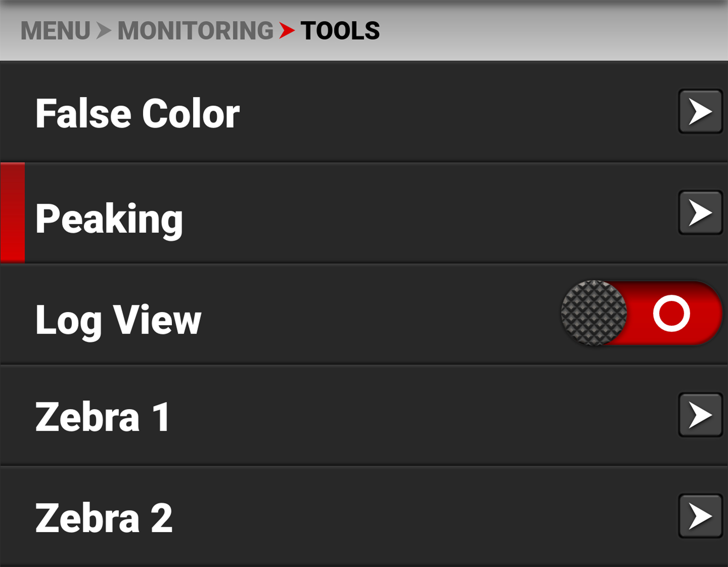The image size is (728, 567).
Task: Expand the Peaking menu entry
Action: [x=109, y=219]
